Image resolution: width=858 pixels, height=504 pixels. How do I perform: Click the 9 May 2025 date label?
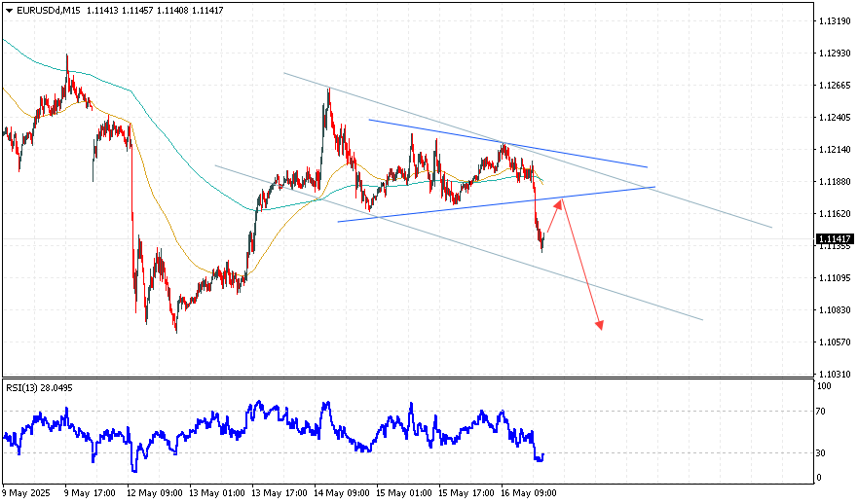point(26,493)
